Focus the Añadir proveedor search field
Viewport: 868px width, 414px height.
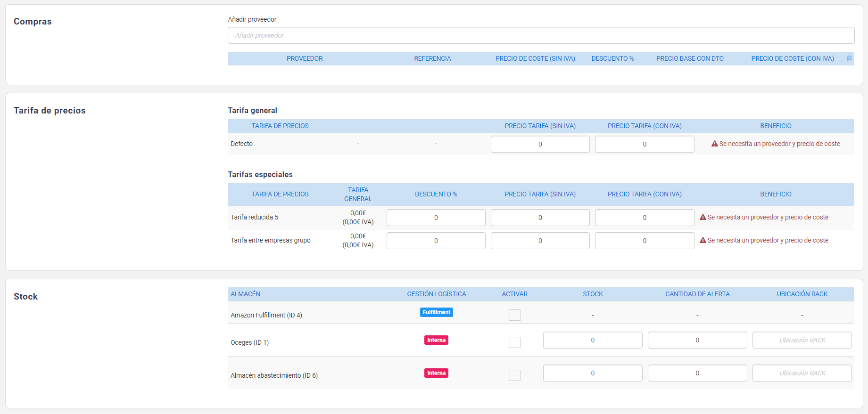(x=541, y=35)
